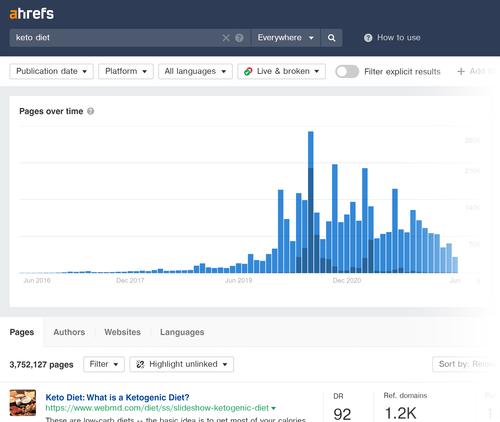Select the Pages tab
The width and height of the screenshot is (500, 422).
coord(22,332)
